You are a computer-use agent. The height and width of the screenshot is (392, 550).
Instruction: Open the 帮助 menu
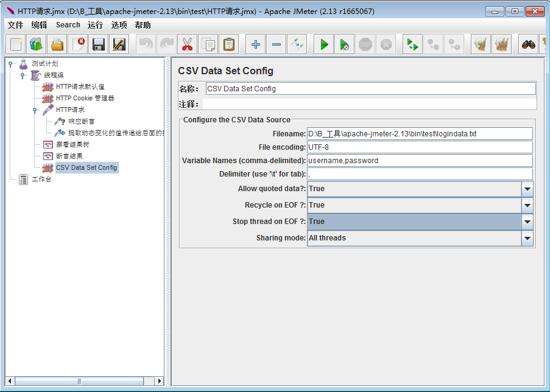pos(143,25)
